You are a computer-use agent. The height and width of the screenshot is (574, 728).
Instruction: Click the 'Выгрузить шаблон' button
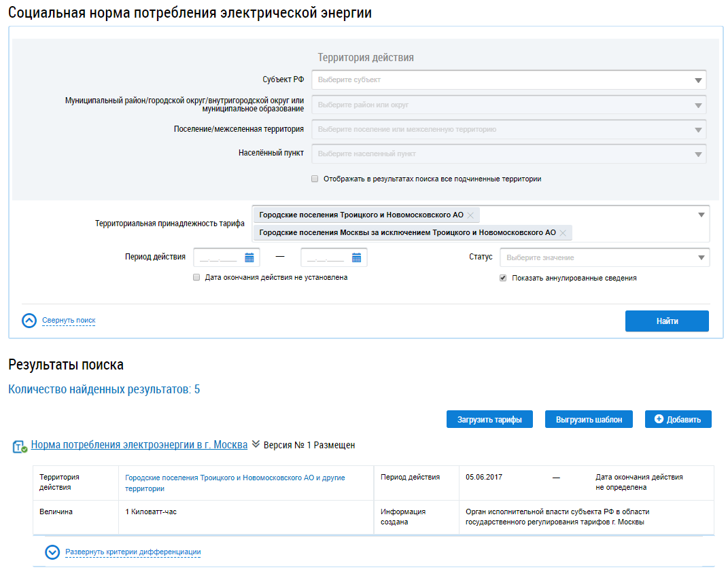tap(589, 420)
